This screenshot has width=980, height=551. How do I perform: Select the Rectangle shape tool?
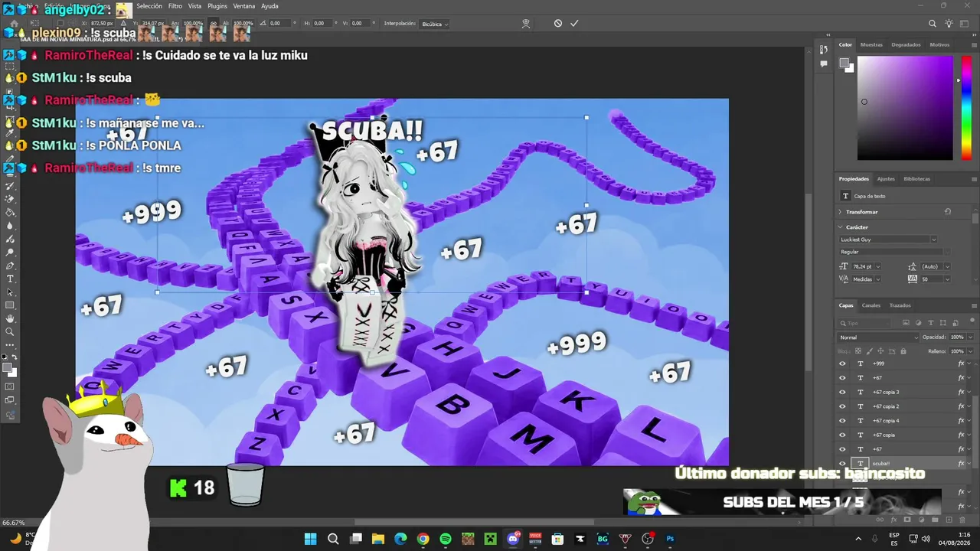(10, 305)
